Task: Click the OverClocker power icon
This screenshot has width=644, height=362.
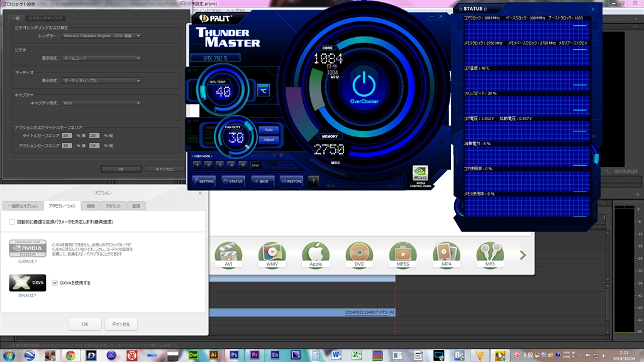Action: tap(364, 84)
